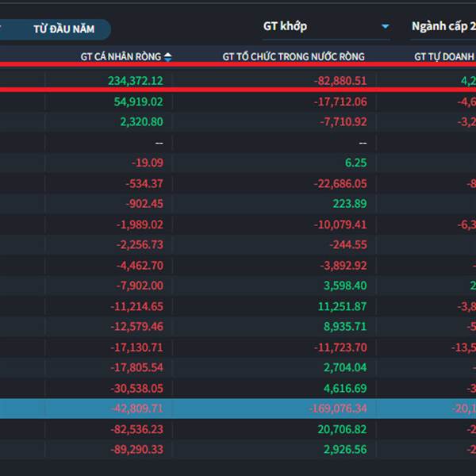The height and width of the screenshot is (476, 476).
Task: Click the value -17,712.06
Action: coord(340,102)
